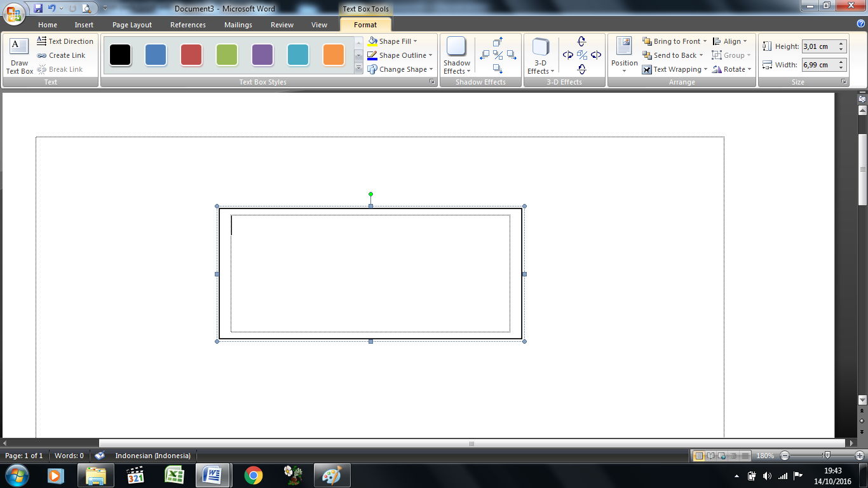Open the Align dropdown

[x=729, y=41]
